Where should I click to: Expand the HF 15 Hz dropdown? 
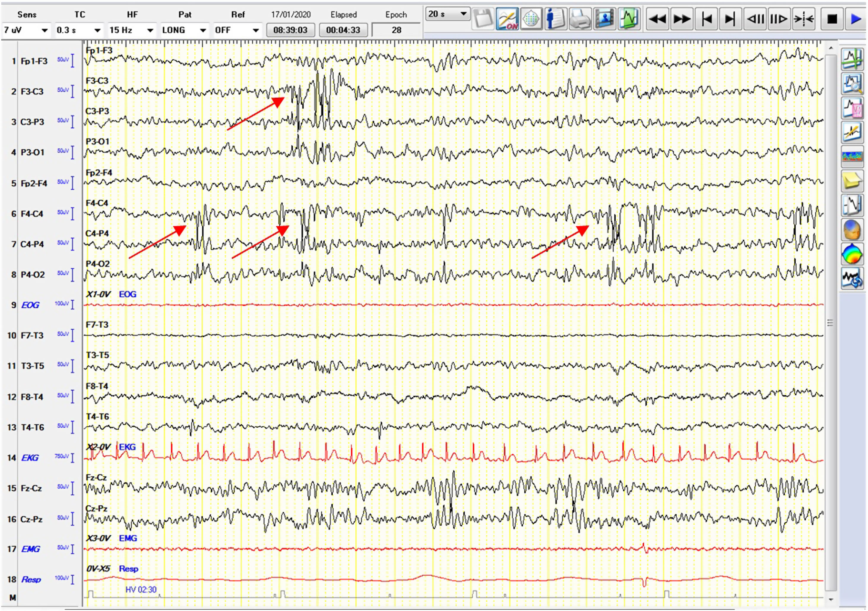pos(131,30)
